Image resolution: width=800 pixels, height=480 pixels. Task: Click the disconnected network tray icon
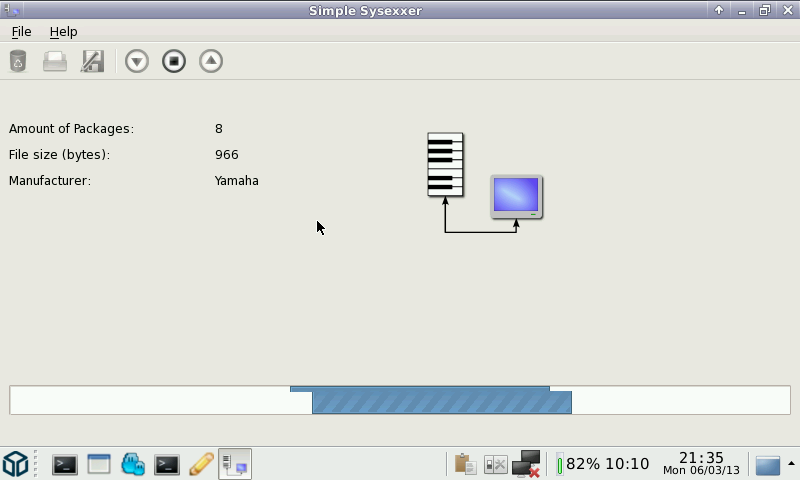point(527,464)
